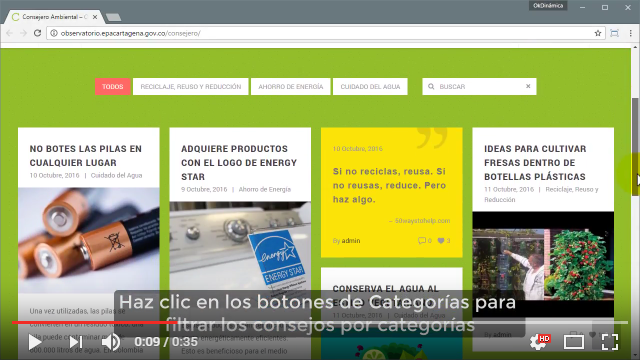
Task: Open video quality settings gear
Action: 539,342
